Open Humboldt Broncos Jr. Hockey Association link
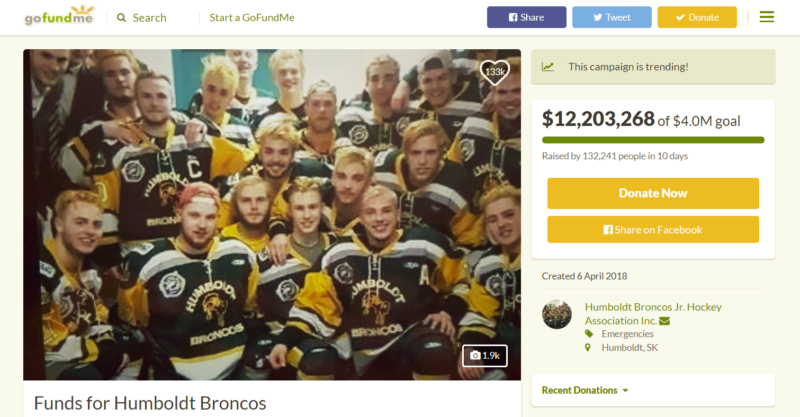Image resolution: width=800 pixels, height=417 pixels. pos(653,313)
